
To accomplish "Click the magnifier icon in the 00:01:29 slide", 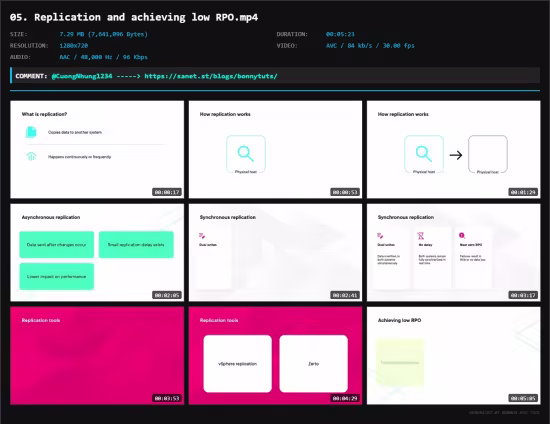I will 424,154.
